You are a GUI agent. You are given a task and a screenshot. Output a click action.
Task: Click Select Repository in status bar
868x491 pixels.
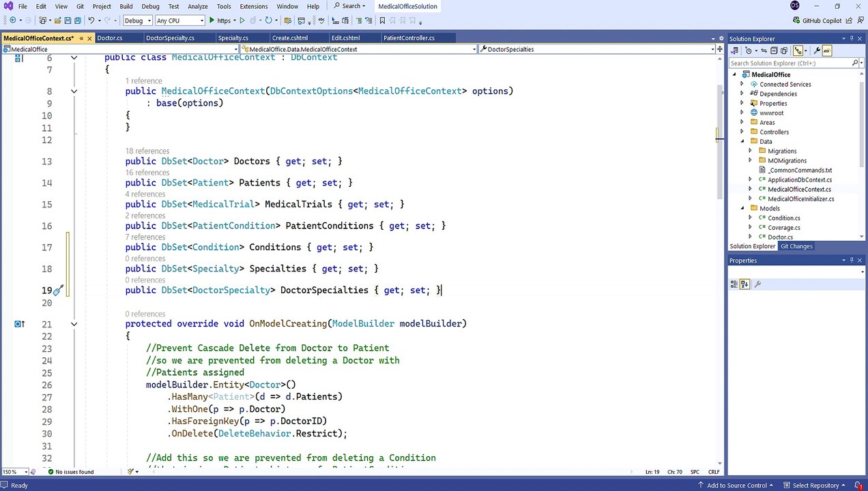pyautogui.click(x=814, y=486)
